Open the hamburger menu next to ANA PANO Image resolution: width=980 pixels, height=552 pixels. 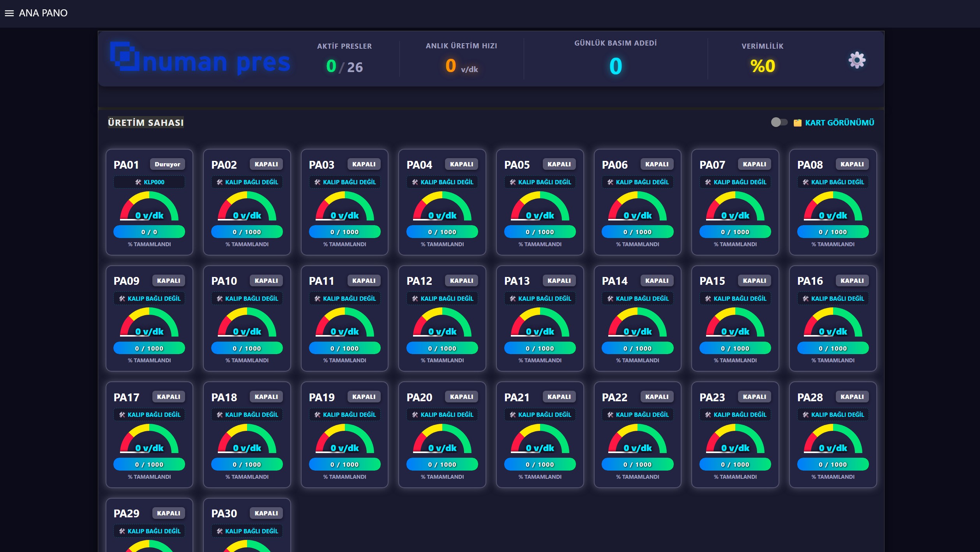pos(9,13)
